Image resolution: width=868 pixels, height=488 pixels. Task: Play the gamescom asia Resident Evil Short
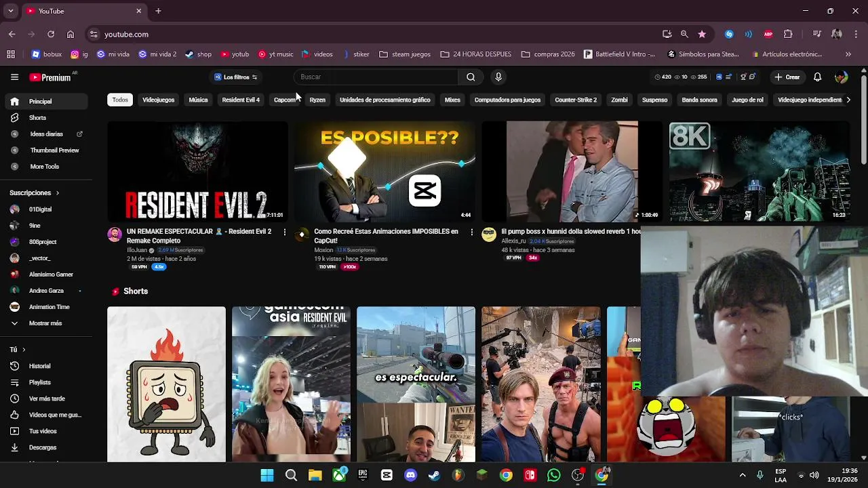pos(291,384)
